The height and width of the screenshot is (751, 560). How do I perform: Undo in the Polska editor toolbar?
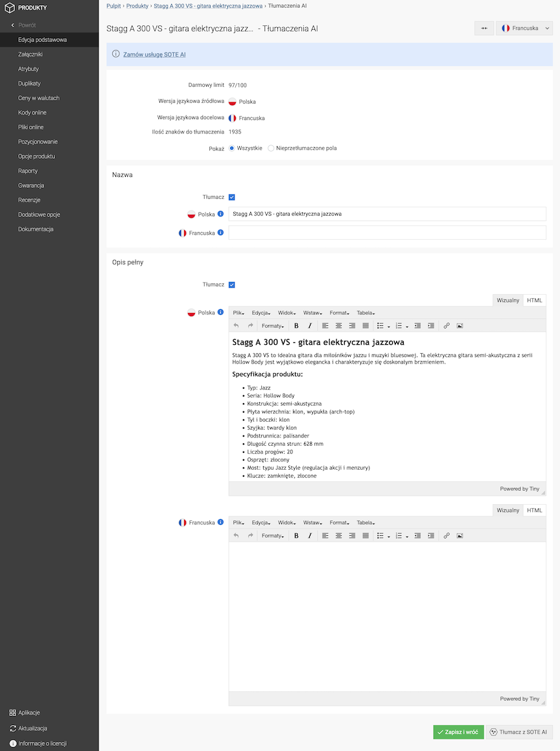coord(236,326)
